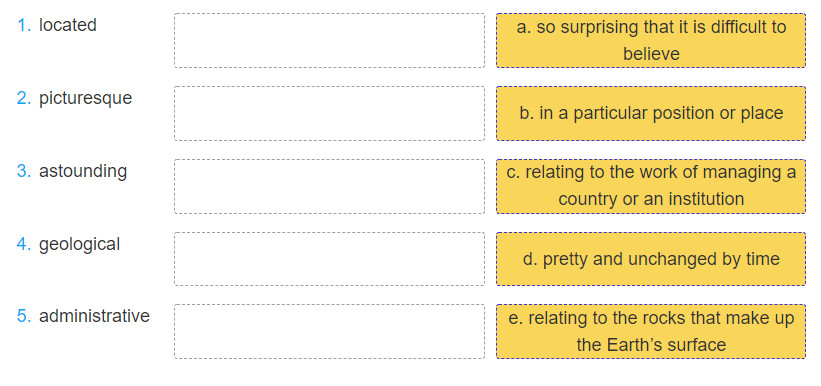The height and width of the screenshot is (386, 821).
Task: Select definition card 'so surprising that it is difficult to believe'
Action: pos(651,40)
